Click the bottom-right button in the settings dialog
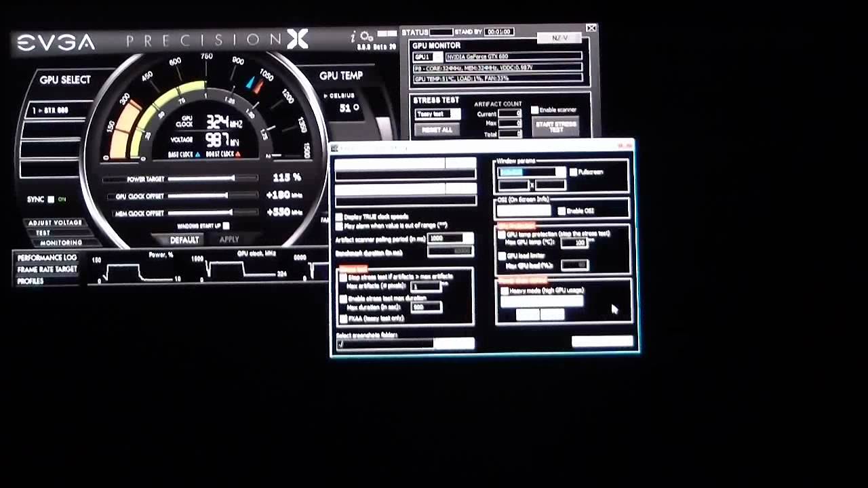Image resolution: width=868 pixels, height=488 pixels. point(602,342)
